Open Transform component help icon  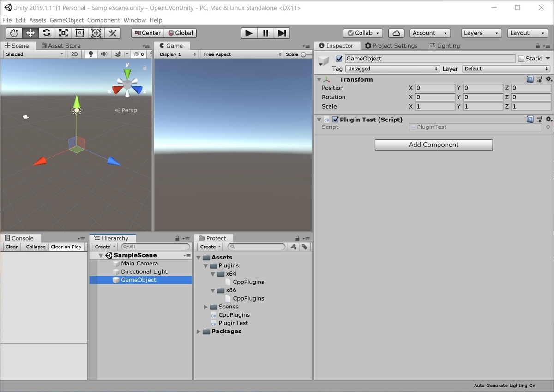530,79
